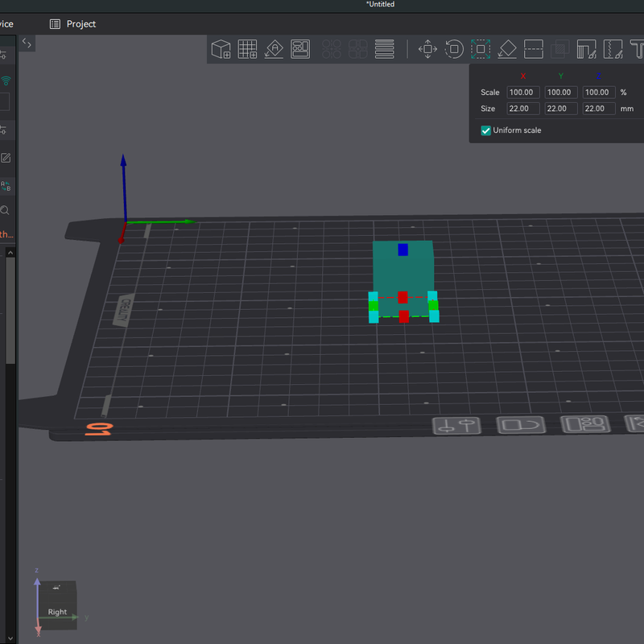The width and height of the screenshot is (644, 644).
Task: Click the blue Z scale handle on model
Action: tap(403, 250)
